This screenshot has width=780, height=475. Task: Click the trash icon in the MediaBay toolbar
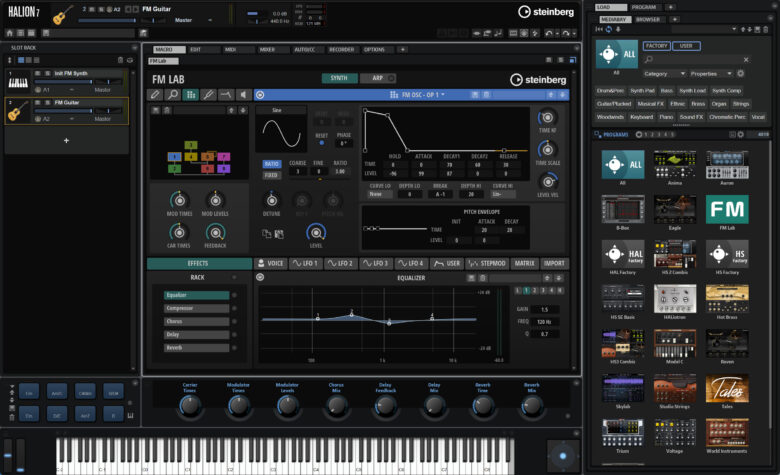pyautogui.click(x=766, y=29)
